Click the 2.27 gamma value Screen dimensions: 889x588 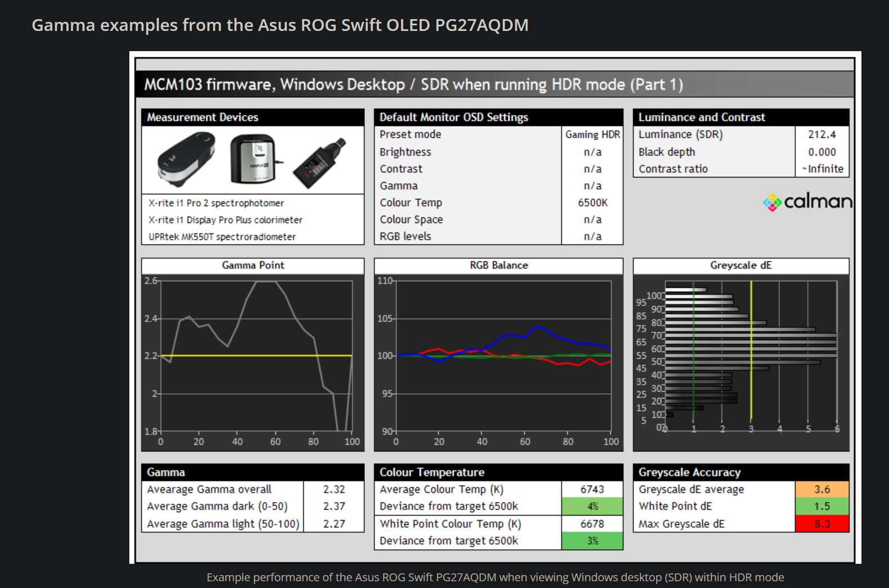coord(334,524)
